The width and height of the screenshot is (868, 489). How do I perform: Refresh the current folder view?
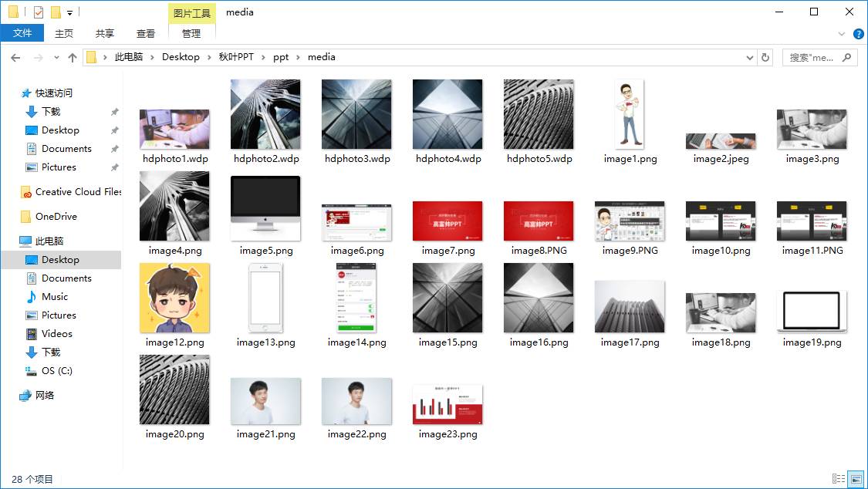[765, 57]
